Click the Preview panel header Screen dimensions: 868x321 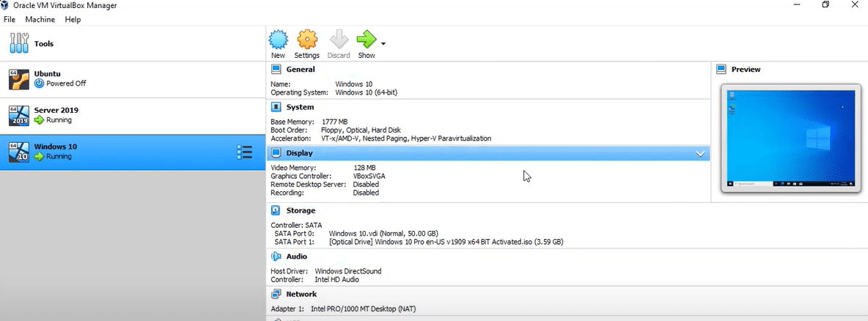click(x=746, y=70)
